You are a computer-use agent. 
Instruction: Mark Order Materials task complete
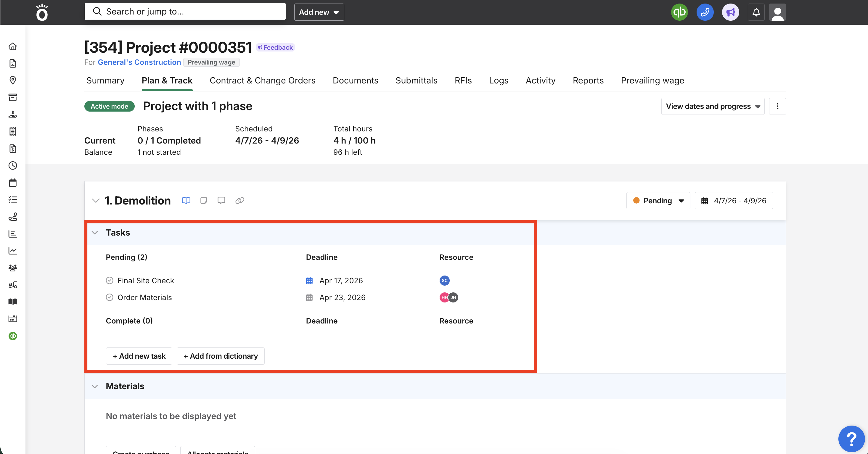click(x=110, y=297)
